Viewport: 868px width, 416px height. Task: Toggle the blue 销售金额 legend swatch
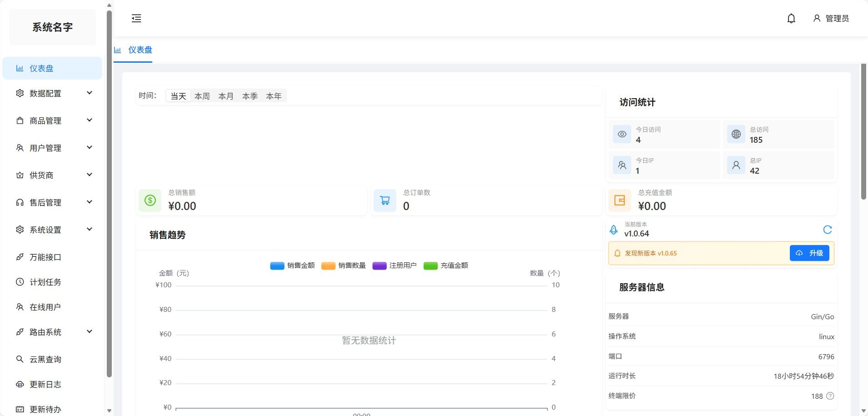pyautogui.click(x=277, y=266)
